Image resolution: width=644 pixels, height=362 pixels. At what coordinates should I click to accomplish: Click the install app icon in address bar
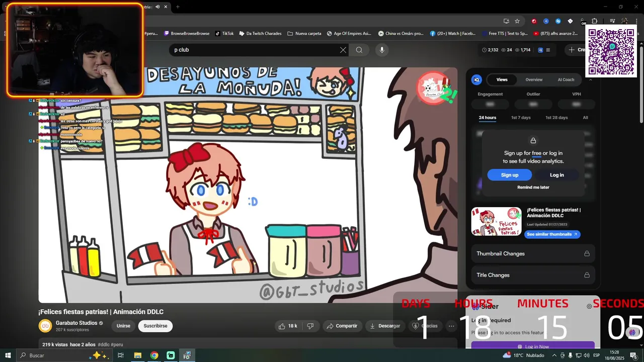coord(506,21)
